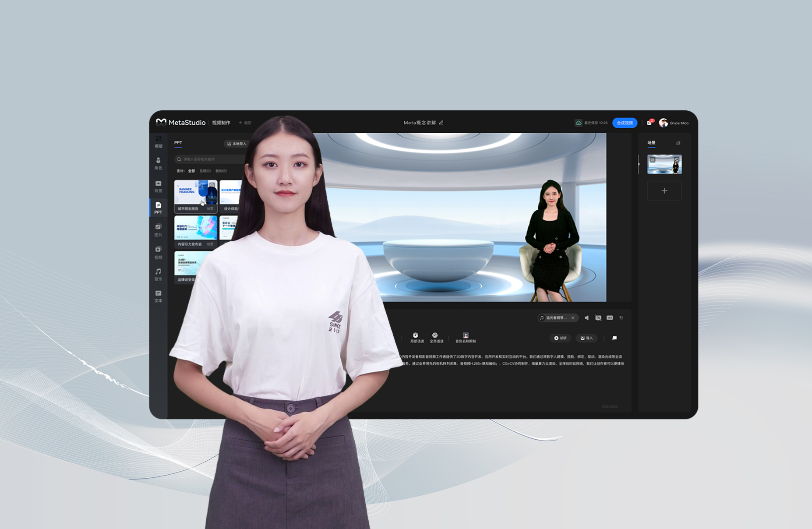Image resolution: width=812 pixels, height=529 pixels.
Task: Add a new scene with plus button
Action: click(664, 191)
